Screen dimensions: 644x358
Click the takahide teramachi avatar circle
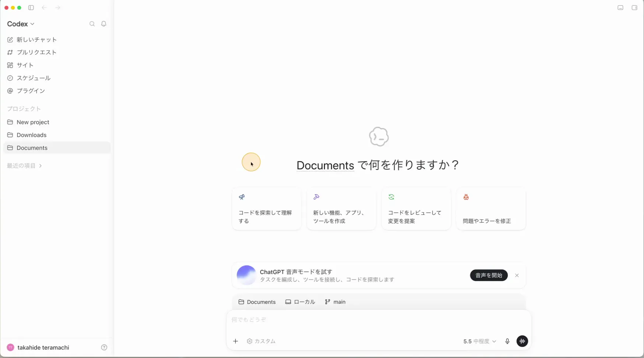pos(10,348)
